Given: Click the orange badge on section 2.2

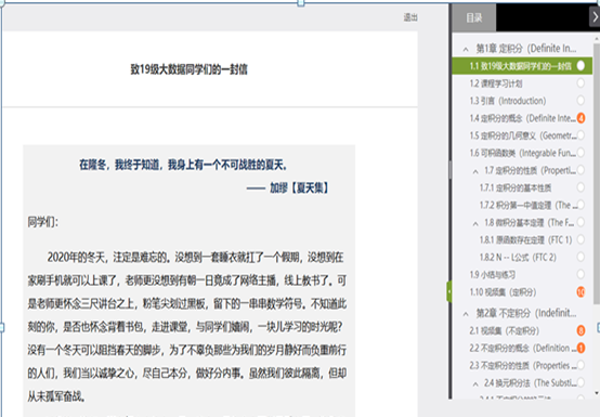Looking at the screenshot, I should tap(580, 347).
